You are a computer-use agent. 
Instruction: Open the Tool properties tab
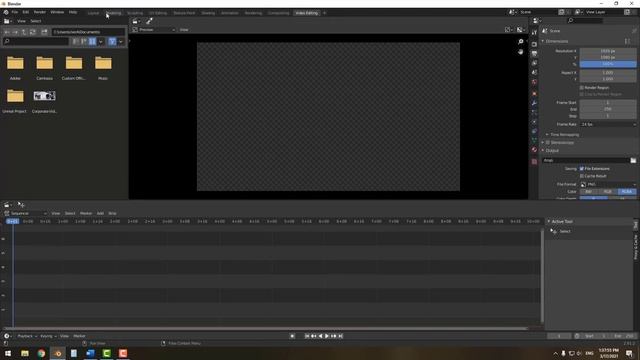(x=534, y=33)
